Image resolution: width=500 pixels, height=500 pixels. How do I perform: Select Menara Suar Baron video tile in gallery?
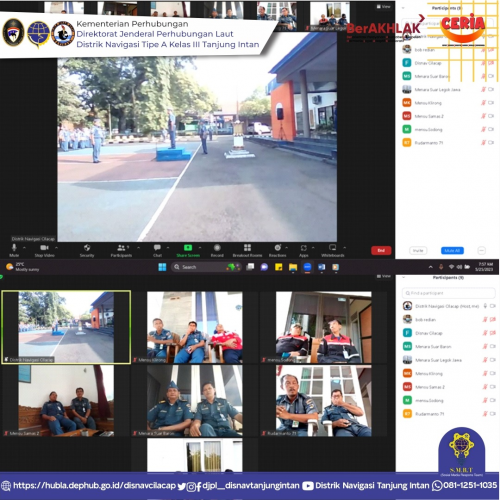point(195,401)
